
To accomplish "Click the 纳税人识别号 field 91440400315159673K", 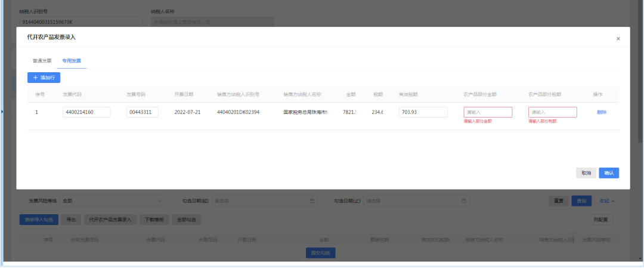I will [x=81, y=22].
